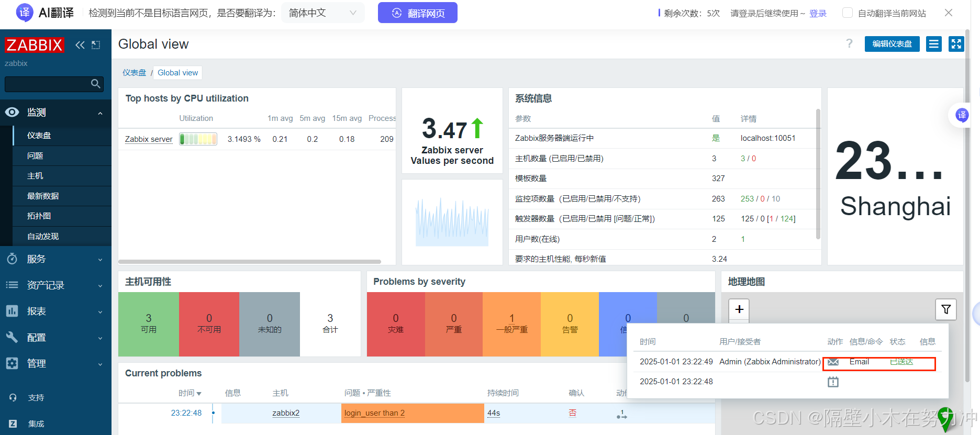980x435 pixels.
Task: Expand the 服务 menu section
Action: click(x=100, y=260)
